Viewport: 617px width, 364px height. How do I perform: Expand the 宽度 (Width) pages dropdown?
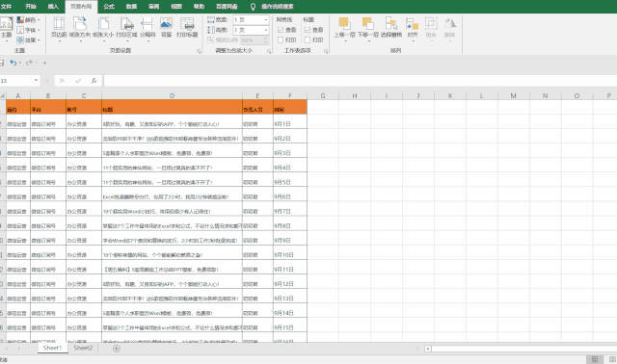(x=266, y=19)
